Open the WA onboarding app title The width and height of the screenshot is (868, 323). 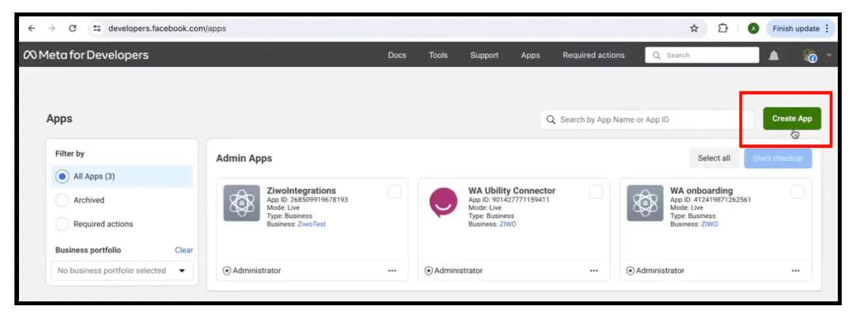(x=701, y=190)
